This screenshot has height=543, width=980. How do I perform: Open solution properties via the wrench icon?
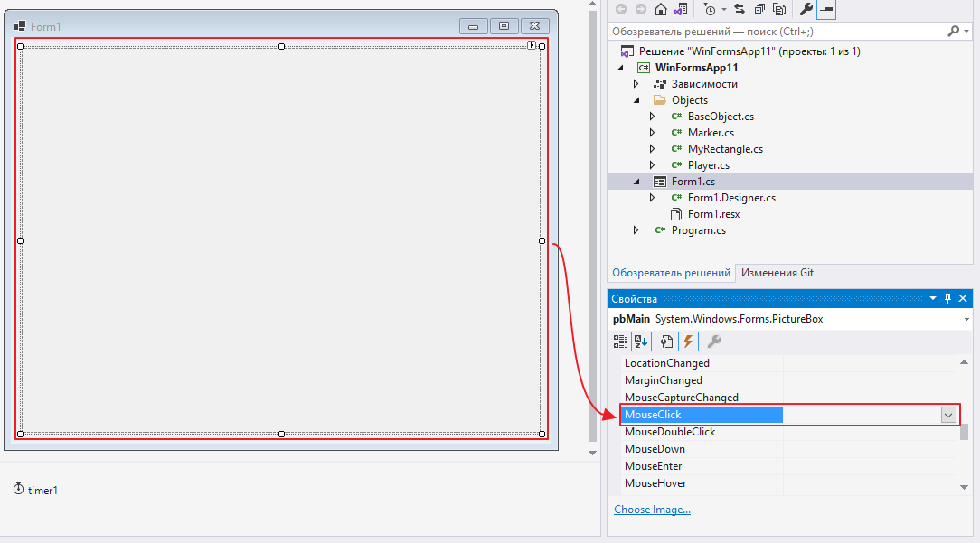[806, 9]
